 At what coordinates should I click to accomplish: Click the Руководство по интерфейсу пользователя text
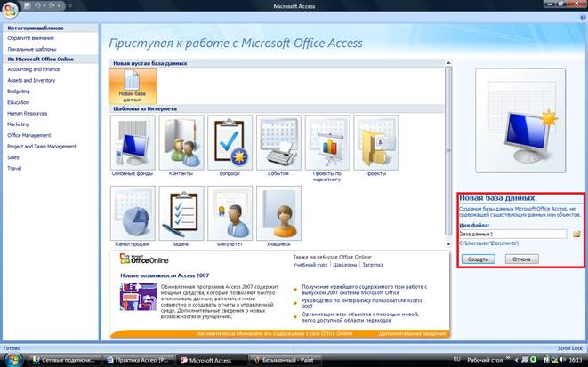pos(362,303)
